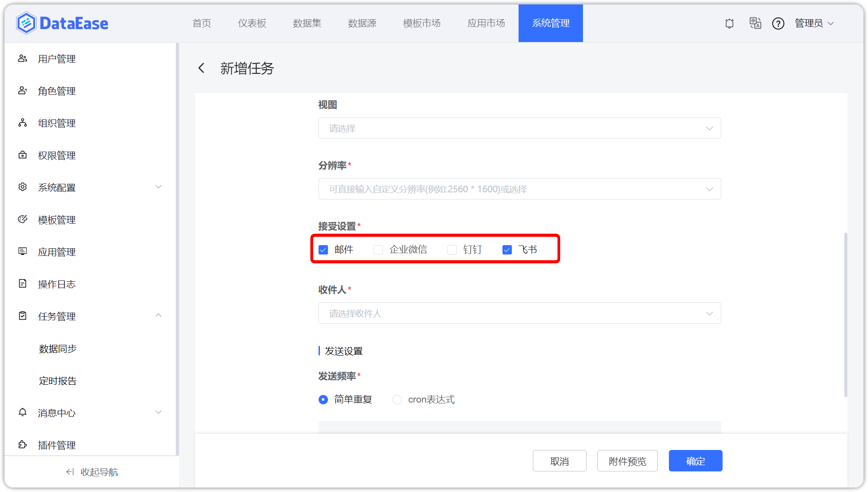Click the 收件人 recipient selector field

pos(519,313)
